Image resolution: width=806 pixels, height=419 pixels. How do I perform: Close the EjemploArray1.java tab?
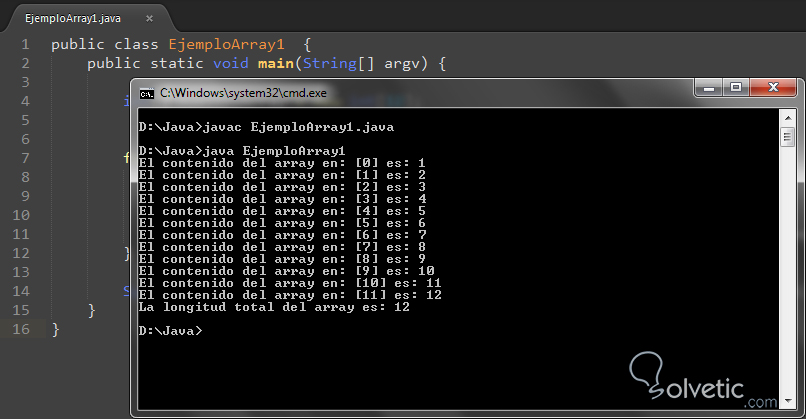(x=149, y=19)
